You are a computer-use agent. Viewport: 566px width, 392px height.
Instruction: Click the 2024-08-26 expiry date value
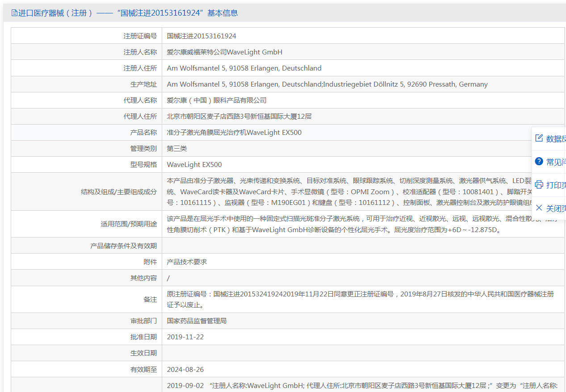point(185,370)
